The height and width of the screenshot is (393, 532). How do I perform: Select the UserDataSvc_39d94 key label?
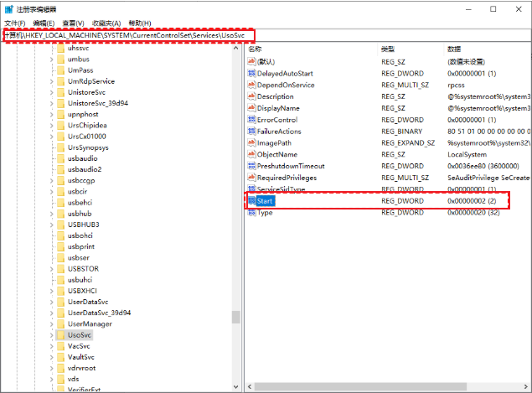[x=99, y=313]
